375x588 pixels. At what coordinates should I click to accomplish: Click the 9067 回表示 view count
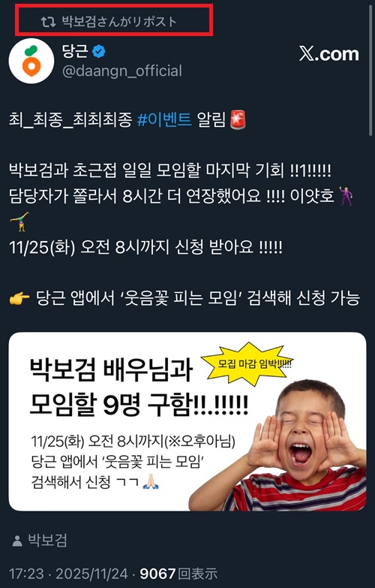click(x=178, y=574)
